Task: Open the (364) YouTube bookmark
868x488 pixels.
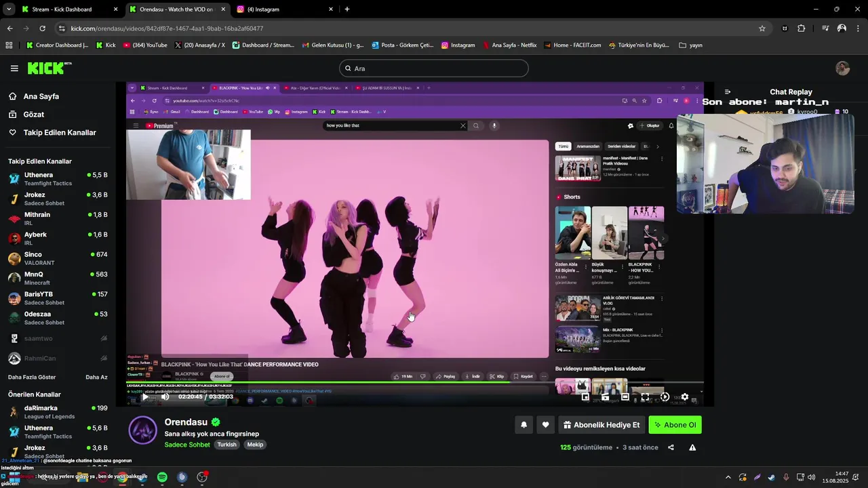Action: (145, 45)
